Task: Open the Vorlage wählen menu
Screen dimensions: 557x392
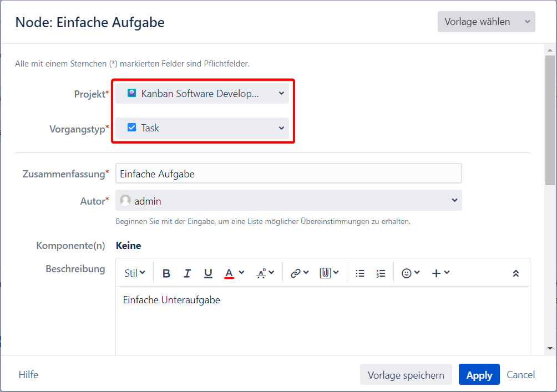Action: click(x=486, y=22)
